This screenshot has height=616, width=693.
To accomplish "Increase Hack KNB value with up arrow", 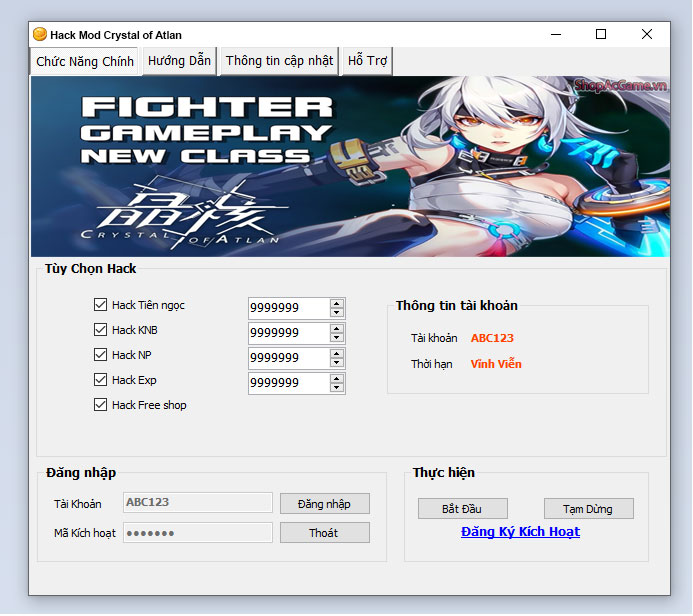I will (x=337, y=329).
